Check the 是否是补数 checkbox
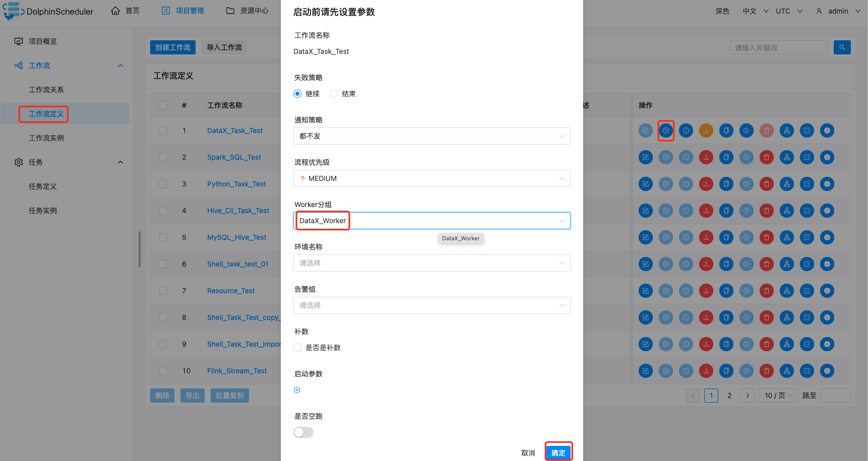The image size is (868, 461). pyautogui.click(x=297, y=348)
